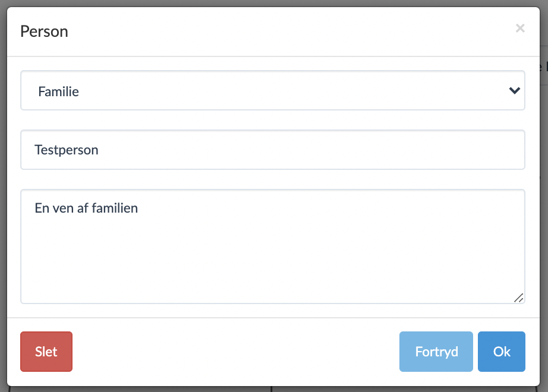
Task: Click the 'Person' dialog title
Action: click(44, 31)
